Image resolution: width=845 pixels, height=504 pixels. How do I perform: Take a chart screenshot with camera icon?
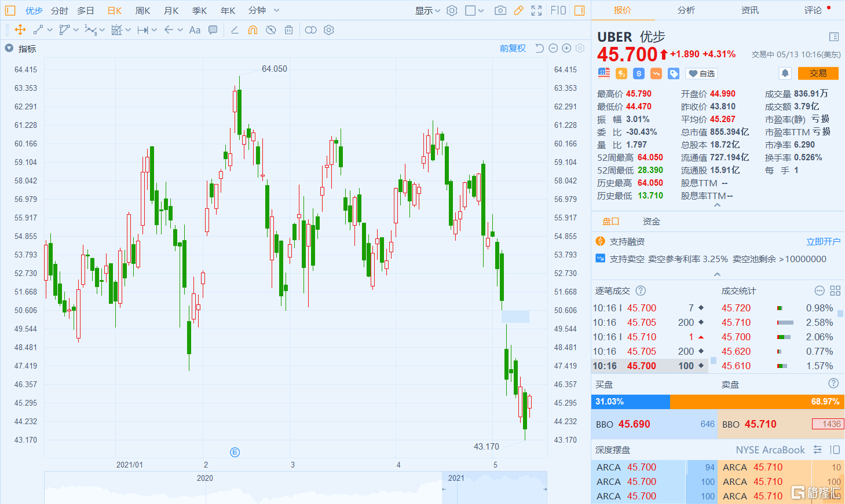coord(500,10)
